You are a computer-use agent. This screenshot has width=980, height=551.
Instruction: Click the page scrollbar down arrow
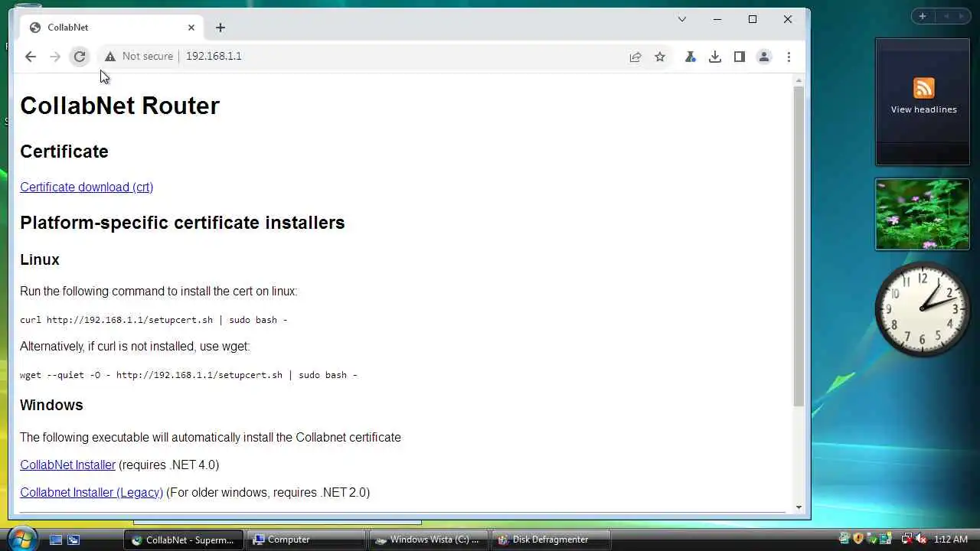click(799, 507)
